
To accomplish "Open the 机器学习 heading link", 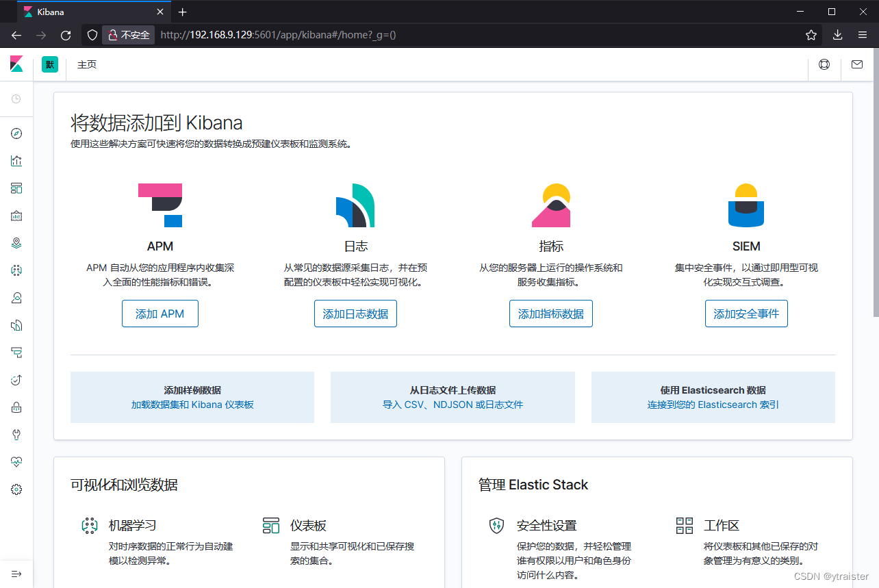I will (133, 526).
